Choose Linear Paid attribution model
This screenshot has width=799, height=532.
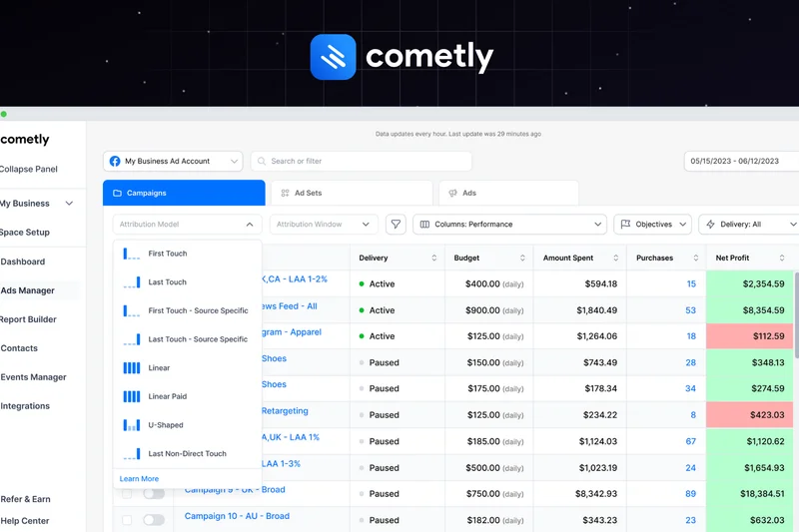[187, 396]
